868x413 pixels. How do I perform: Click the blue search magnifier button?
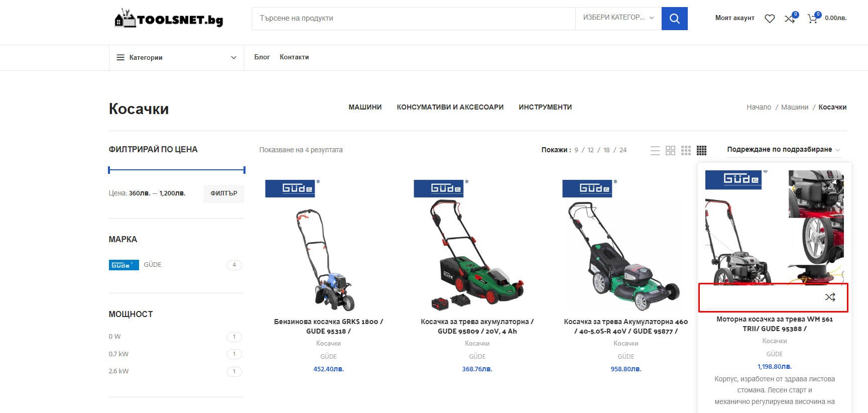click(674, 19)
